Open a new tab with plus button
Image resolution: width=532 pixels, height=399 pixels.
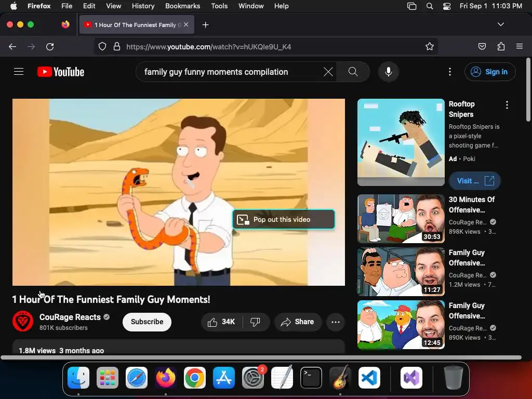[x=205, y=25]
